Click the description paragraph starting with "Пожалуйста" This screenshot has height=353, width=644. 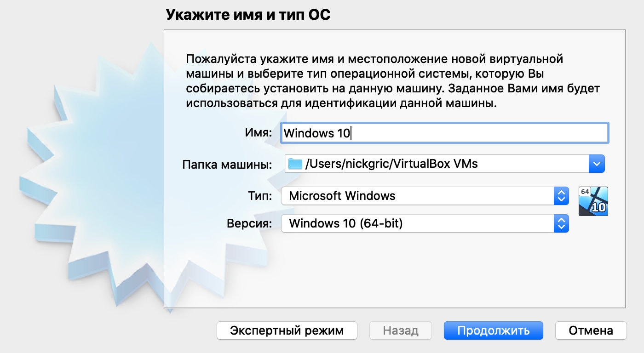pyautogui.click(x=393, y=81)
